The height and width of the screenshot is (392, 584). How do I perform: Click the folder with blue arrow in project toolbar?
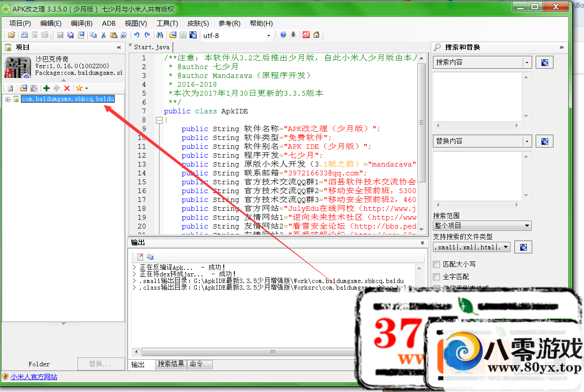click(23, 88)
